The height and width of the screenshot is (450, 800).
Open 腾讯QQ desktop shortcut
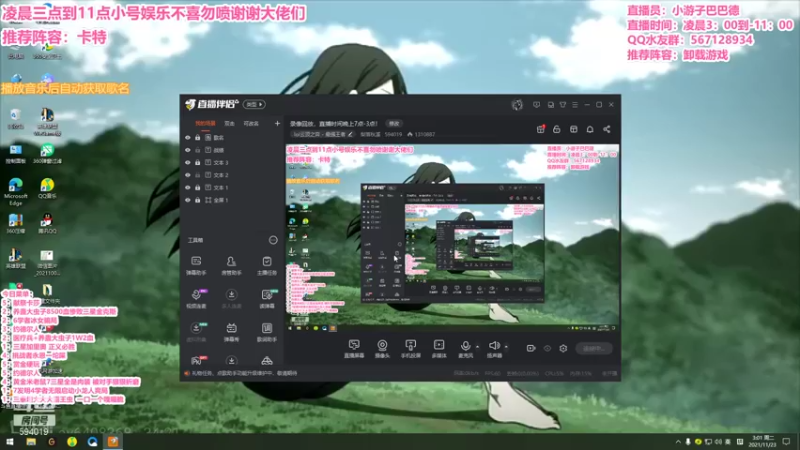point(47,223)
